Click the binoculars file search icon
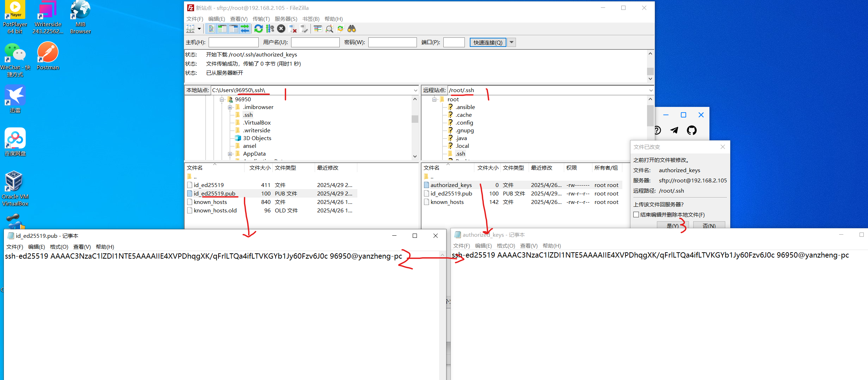Screen dimensions: 868x380 click(351, 29)
